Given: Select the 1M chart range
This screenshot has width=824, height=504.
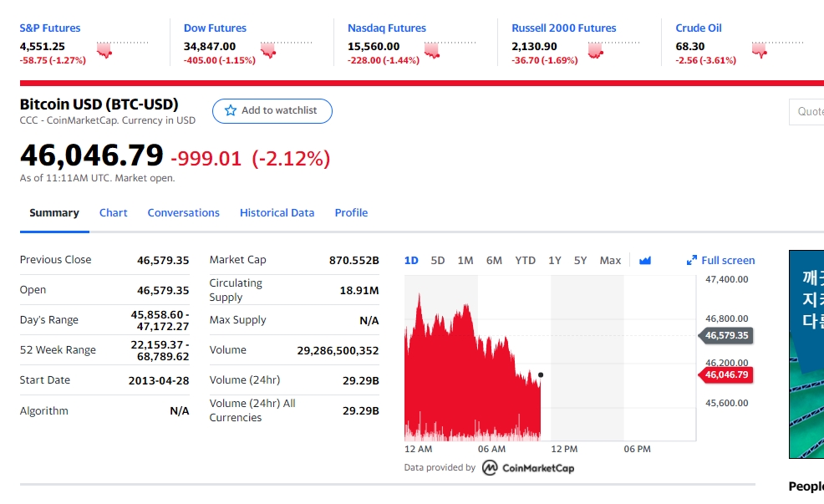Looking at the screenshot, I should [x=465, y=261].
